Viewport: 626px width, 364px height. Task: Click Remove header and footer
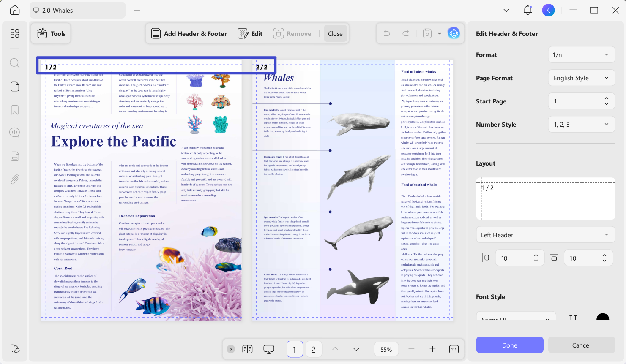(292, 34)
